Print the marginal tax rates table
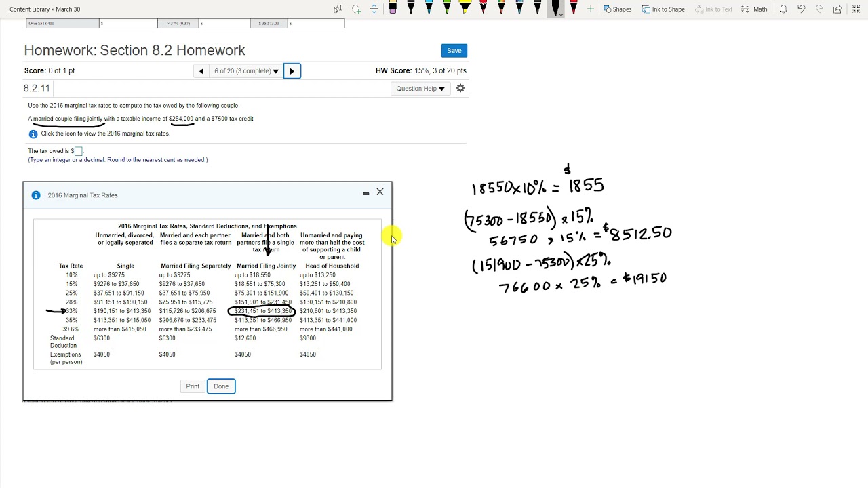The width and height of the screenshot is (868, 488). click(x=193, y=386)
